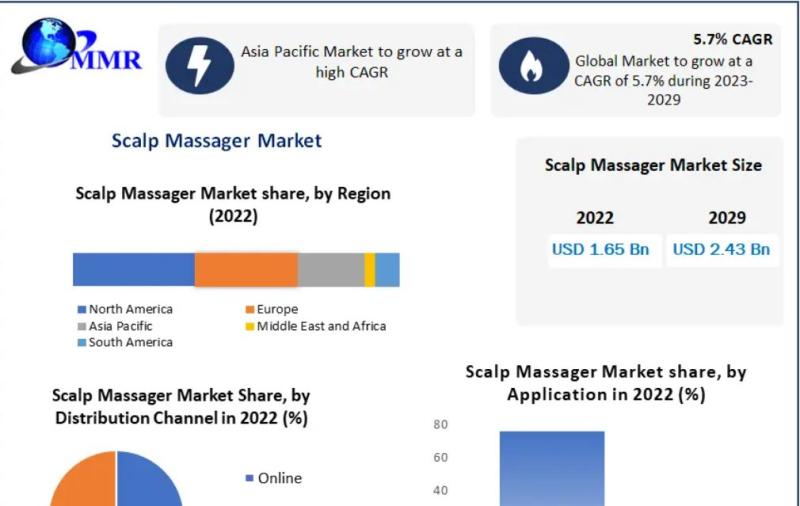Select the Middle East and Africa legend marker

(249, 326)
